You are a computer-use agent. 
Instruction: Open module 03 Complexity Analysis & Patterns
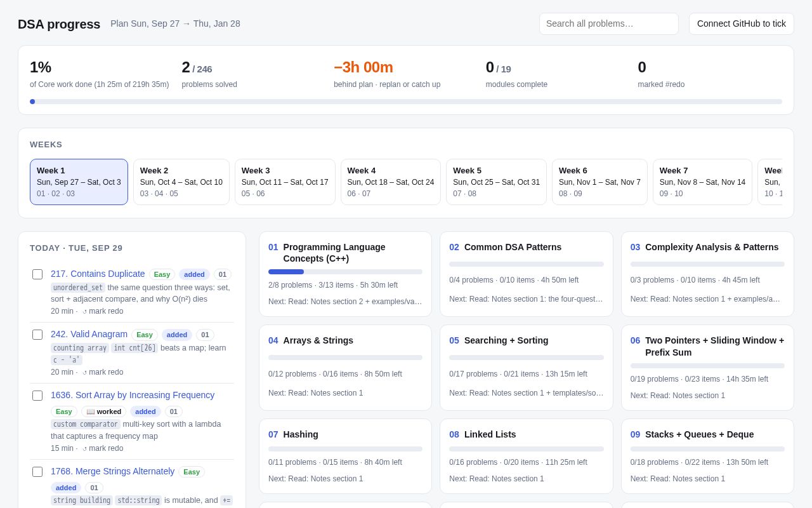(x=707, y=274)
